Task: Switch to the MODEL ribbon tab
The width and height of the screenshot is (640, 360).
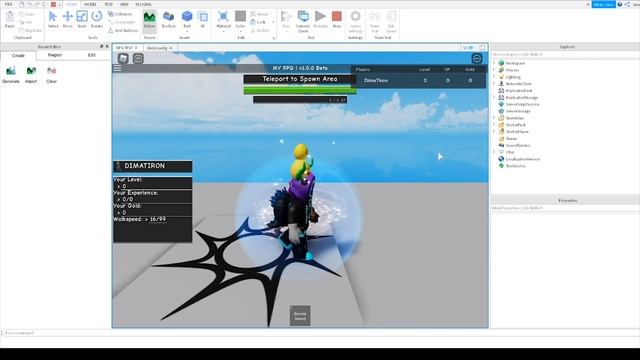Action: coord(90,4)
